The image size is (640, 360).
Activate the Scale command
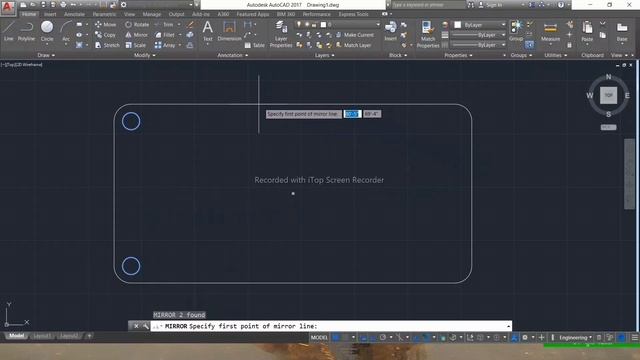(x=136, y=45)
